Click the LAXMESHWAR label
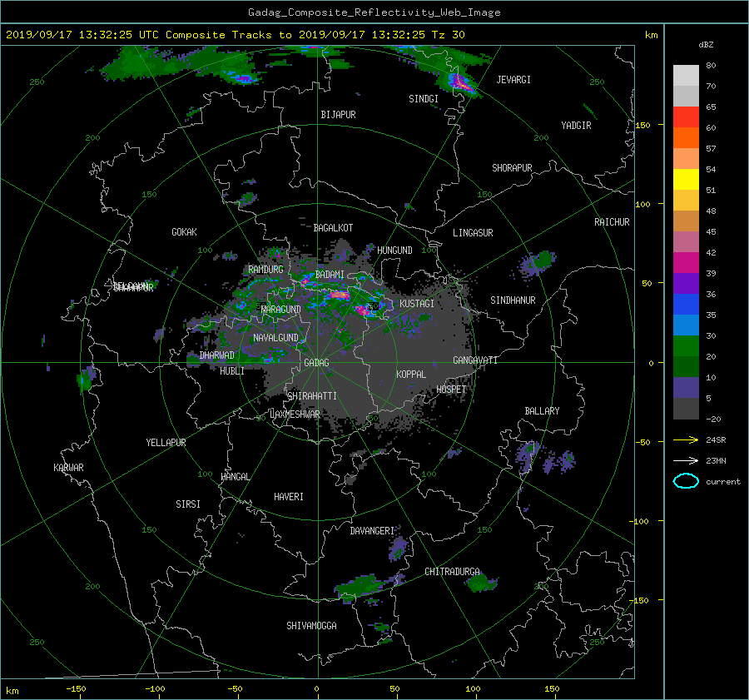 [x=295, y=415]
